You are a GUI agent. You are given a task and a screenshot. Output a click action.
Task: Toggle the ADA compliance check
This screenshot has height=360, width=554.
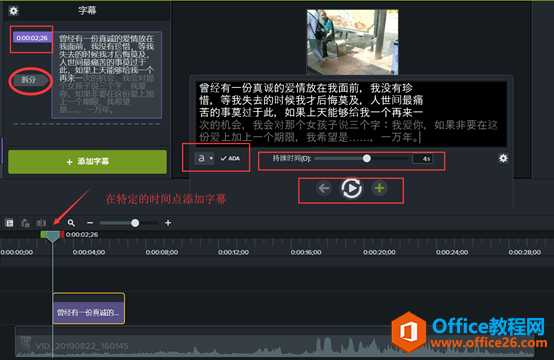230,158
